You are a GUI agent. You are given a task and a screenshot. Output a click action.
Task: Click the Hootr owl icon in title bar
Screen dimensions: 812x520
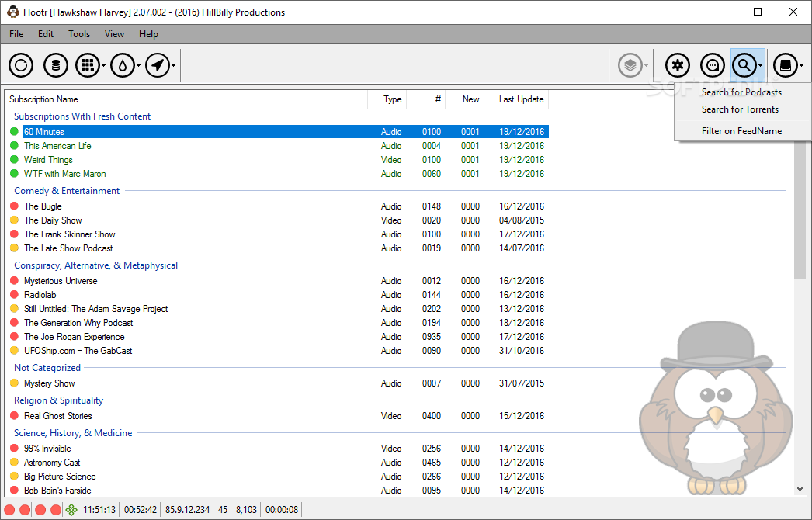coord(13,12)
